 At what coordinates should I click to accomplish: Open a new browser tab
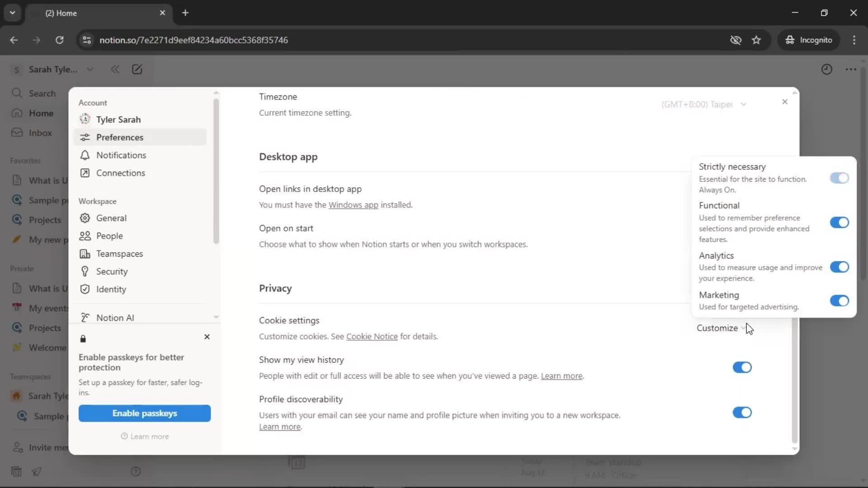click(185, 13)
